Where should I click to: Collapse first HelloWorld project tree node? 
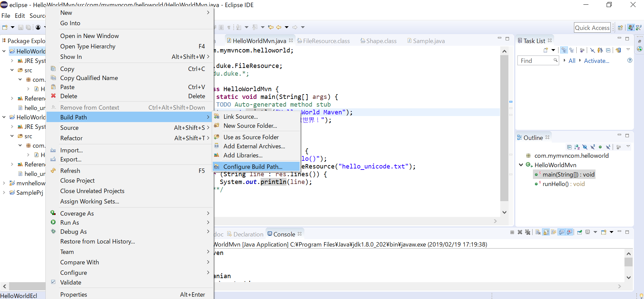click(x=4, y=51)
